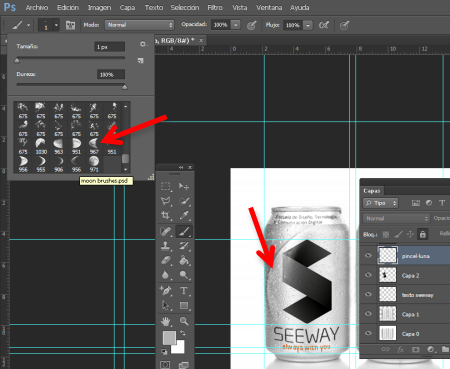
Task: Select the History Brush tool
Action: coord(184,246)
